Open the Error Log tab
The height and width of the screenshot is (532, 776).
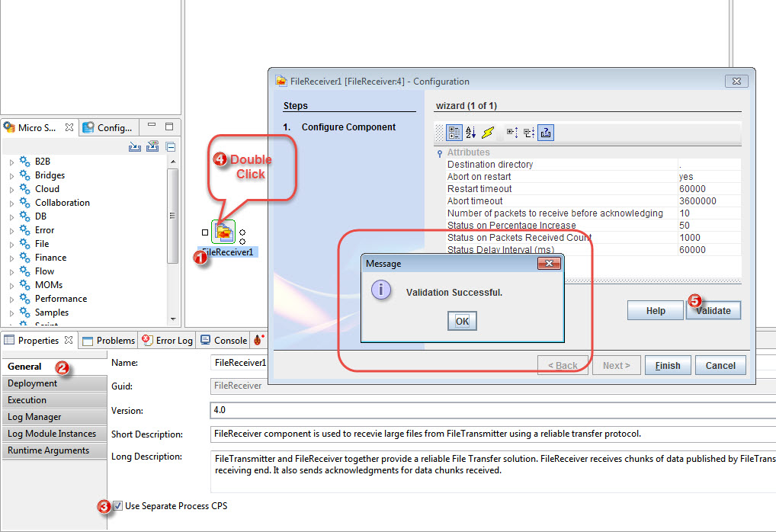[168, 341]
